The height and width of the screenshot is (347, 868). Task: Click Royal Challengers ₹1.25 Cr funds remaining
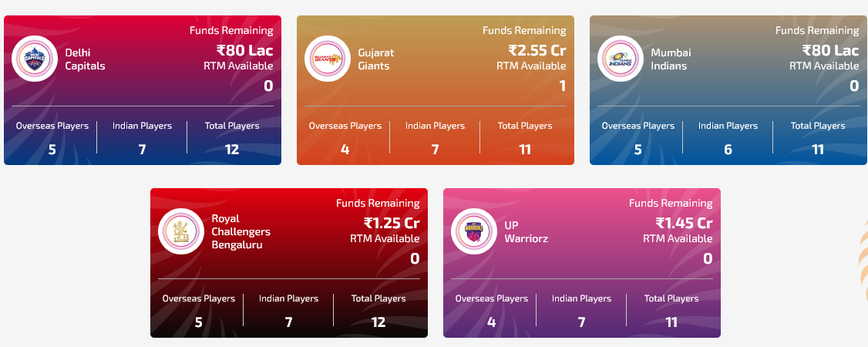[x=391, y=224]
